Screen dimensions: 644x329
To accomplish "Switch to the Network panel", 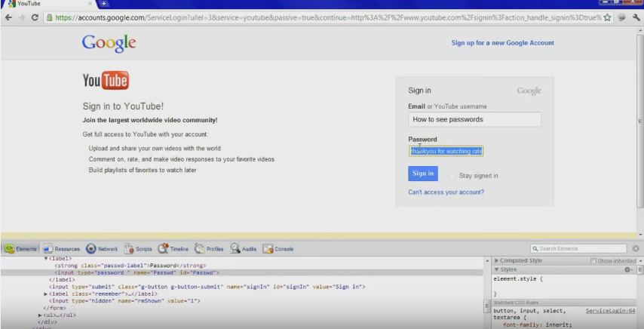I will click(102, 249).
